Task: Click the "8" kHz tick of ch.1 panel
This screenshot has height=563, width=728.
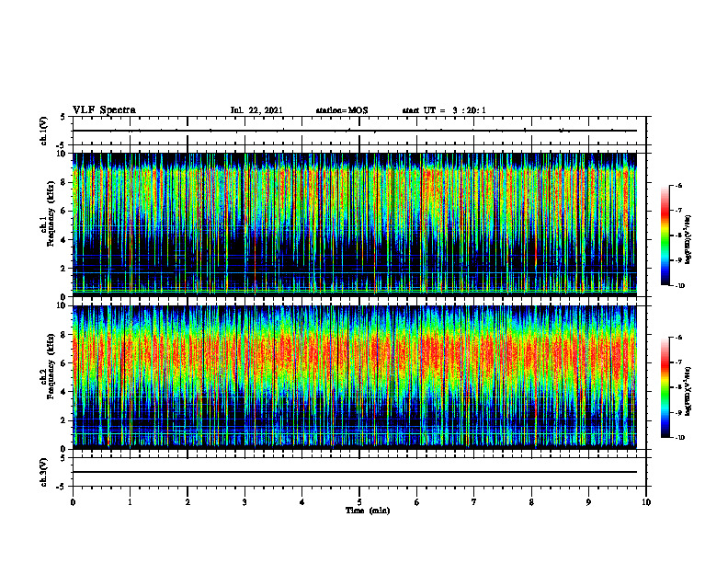Action: 63,182
